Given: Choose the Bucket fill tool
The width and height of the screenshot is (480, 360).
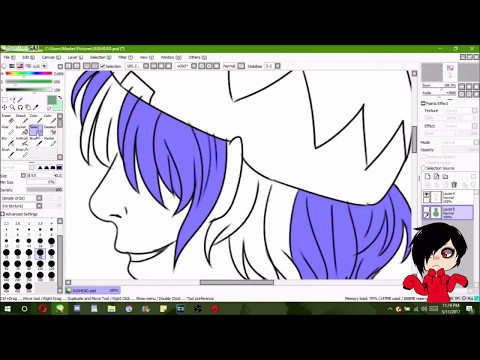Looking at the screenshot, I should tap(22, 130).
